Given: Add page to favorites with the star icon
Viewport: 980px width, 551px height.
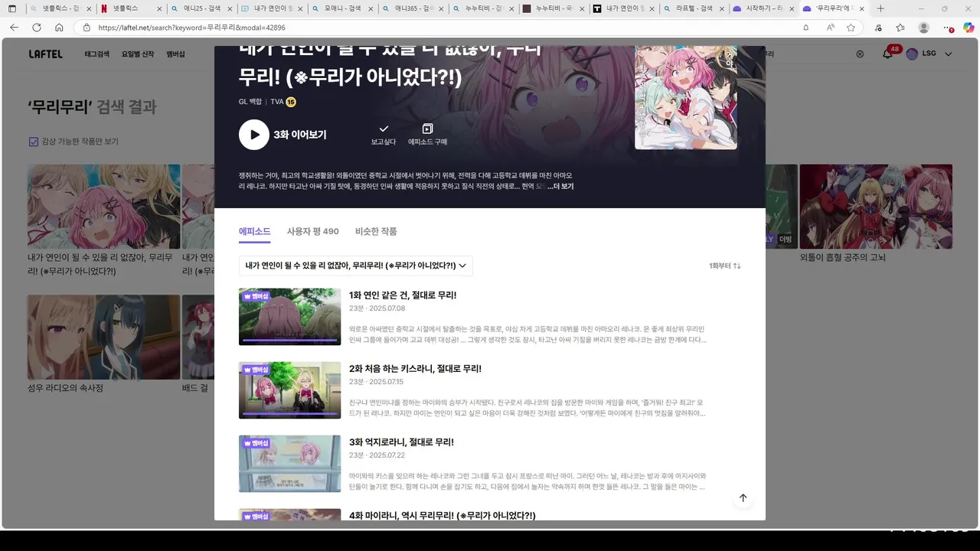Looking at the screenshot, I should (x=851, y=27).
